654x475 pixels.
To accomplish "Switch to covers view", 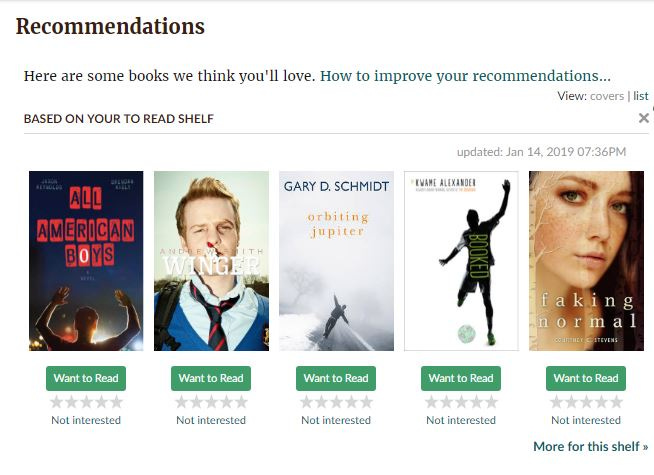I will coord(607,96).
